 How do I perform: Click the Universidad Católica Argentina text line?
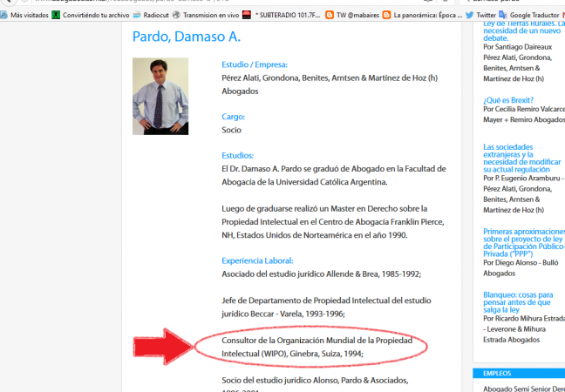[304, 182]
